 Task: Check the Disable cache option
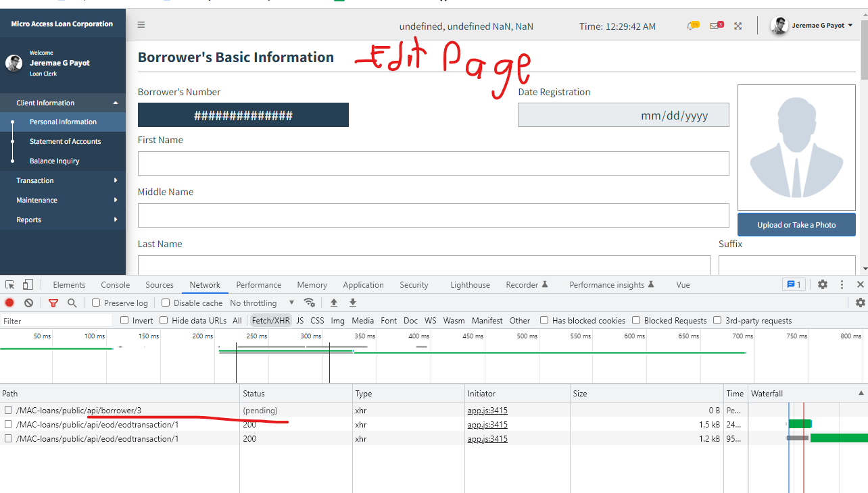166,303
